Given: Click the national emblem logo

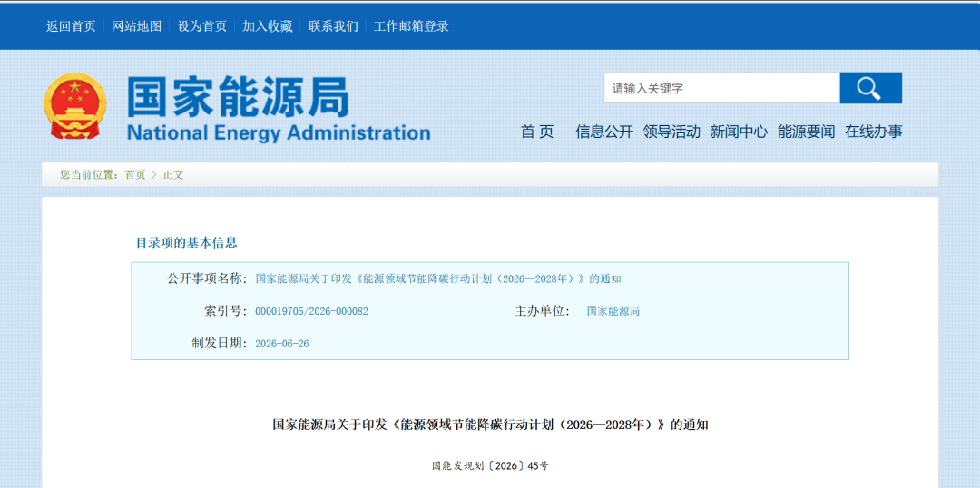Looking at the screenshot, I should click(x=75, y=105).
